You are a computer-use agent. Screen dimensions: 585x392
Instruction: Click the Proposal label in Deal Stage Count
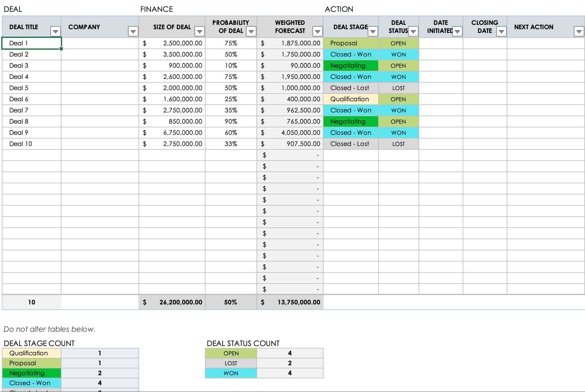click(32, 363)
